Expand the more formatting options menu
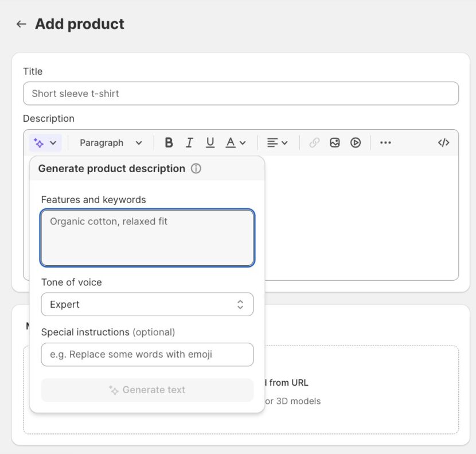 pos(386,142)
